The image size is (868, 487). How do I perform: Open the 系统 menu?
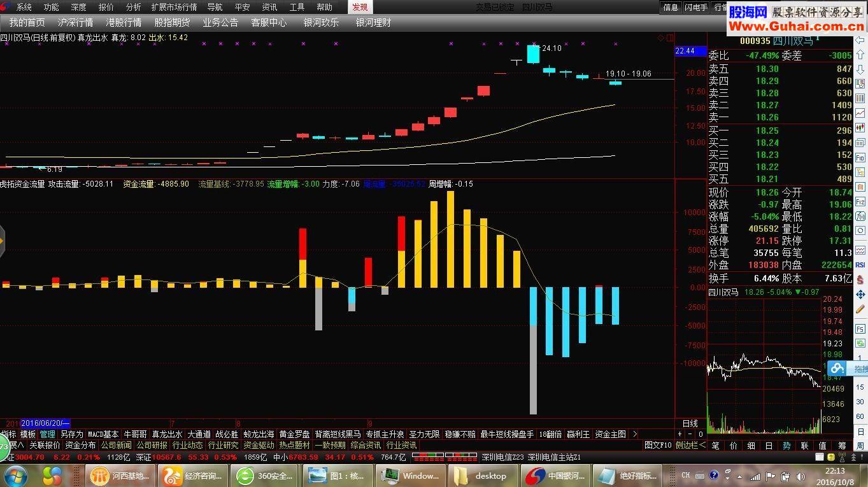point(24,7)
